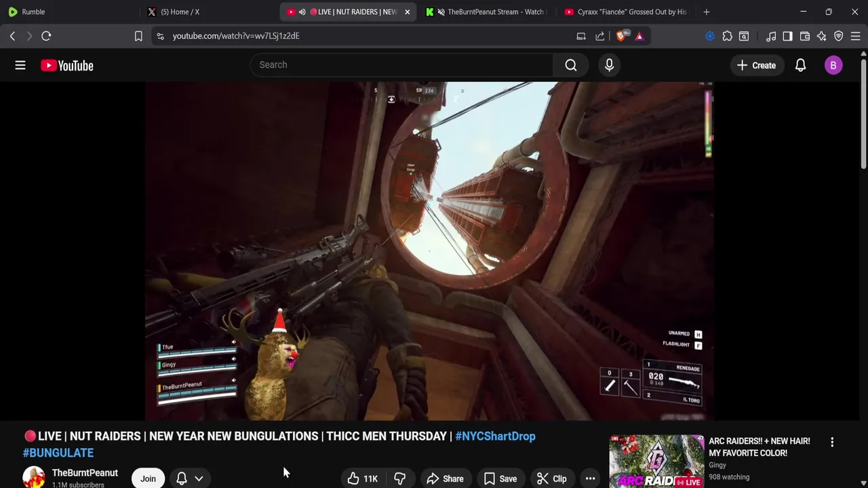Open a new browser tab

[x=707, y=12]
